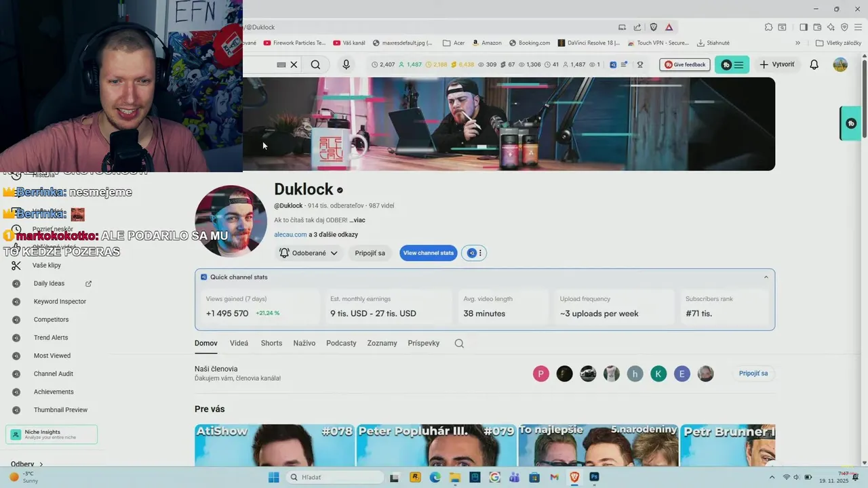868x488 pixels.
Task: Toggle the browser sidebar panel icon
Action: [804, 27]
